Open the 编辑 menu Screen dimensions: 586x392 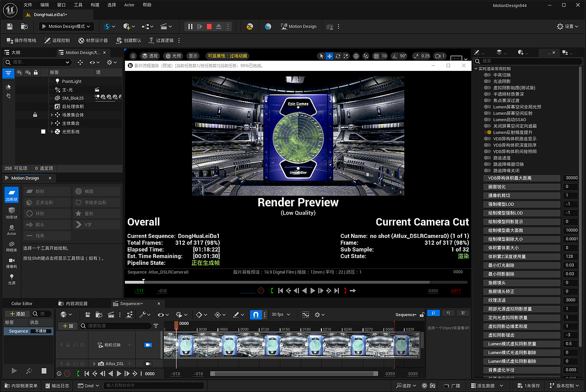pyautogui.click(x=44, y=5)
